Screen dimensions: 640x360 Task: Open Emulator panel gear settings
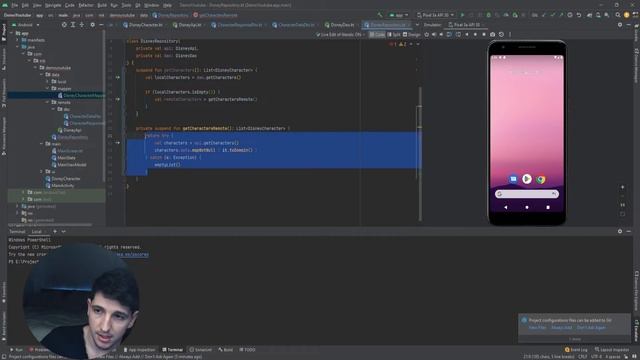pos(620,25)
